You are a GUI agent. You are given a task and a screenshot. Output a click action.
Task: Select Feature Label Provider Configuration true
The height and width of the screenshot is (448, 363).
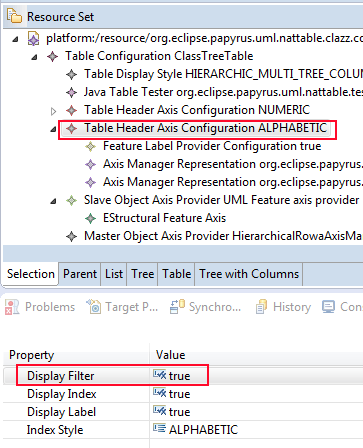pos(212,146)
